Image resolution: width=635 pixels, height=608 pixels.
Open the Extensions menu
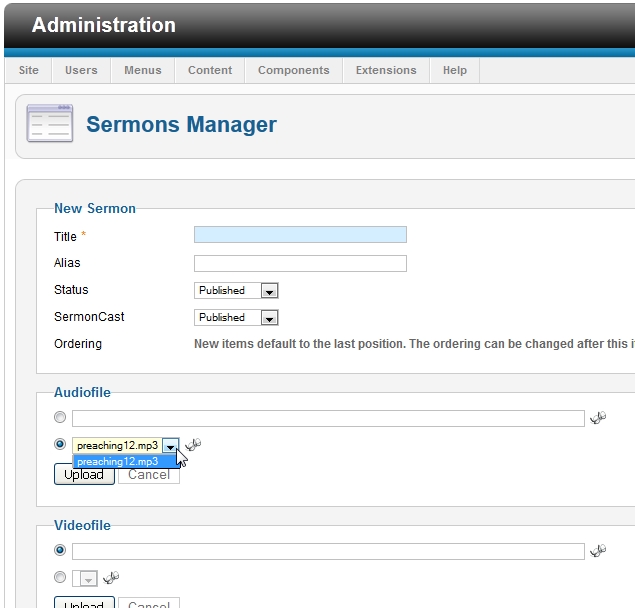(386, 70)
